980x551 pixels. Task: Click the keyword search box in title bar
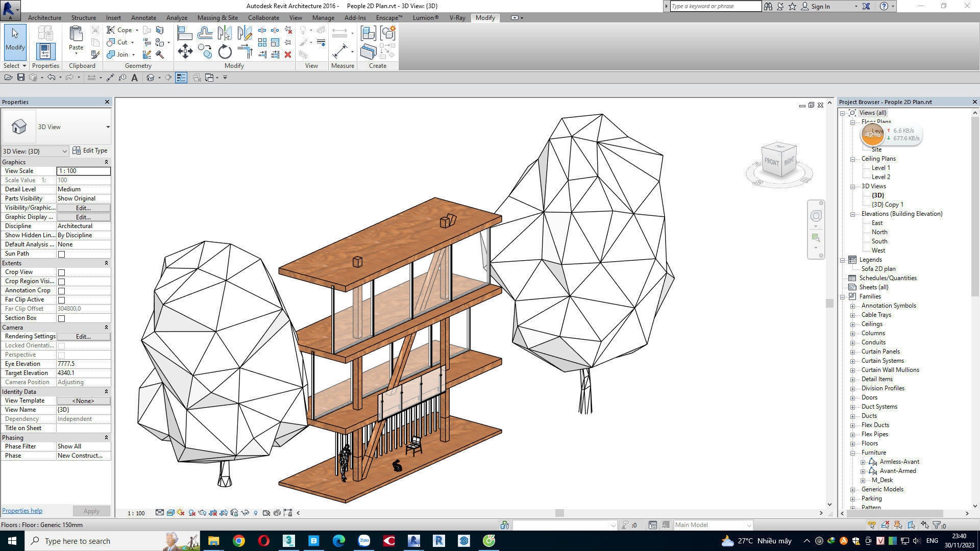pyautogui.click(x=716, y=6)
